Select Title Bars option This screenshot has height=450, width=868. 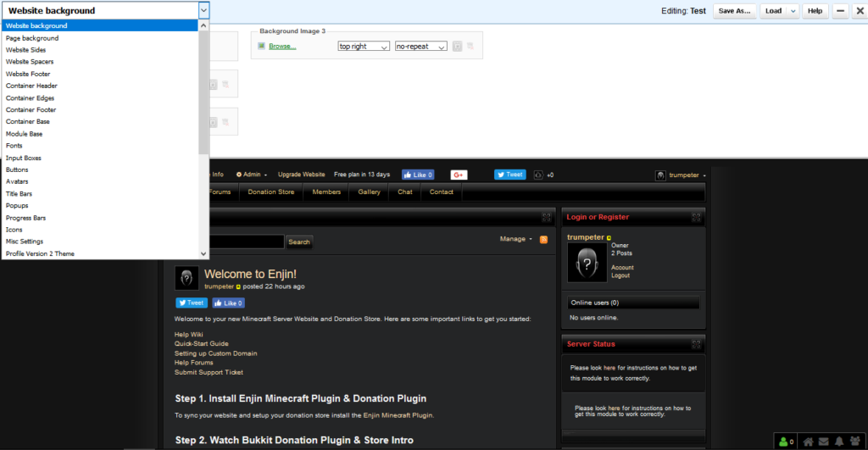[100, 194]
